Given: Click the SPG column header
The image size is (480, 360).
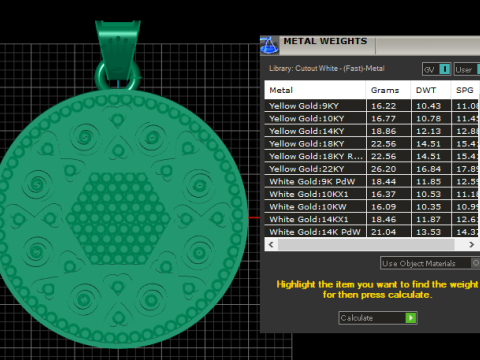Looking at the screenshot, I should pyautogui.click(x=465, y=90).
